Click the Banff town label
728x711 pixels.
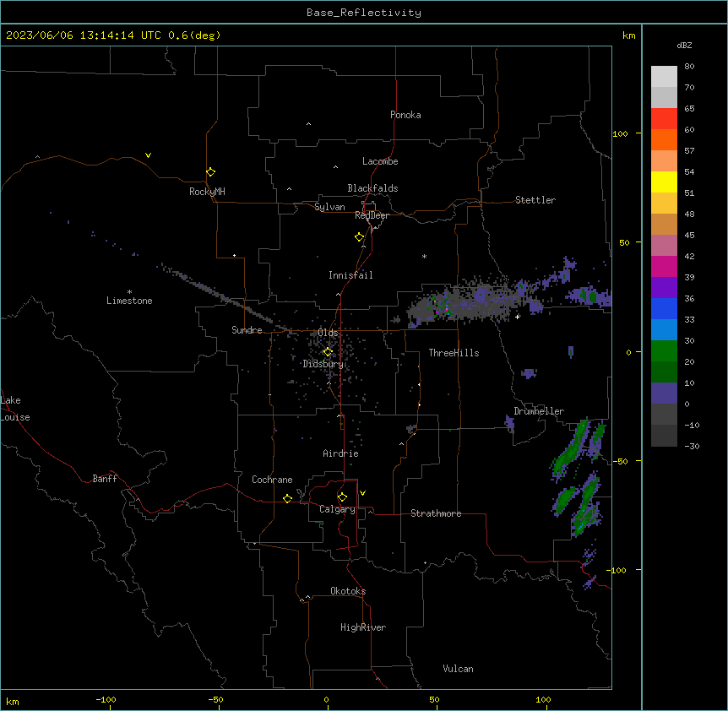click(x=105, y=479)
